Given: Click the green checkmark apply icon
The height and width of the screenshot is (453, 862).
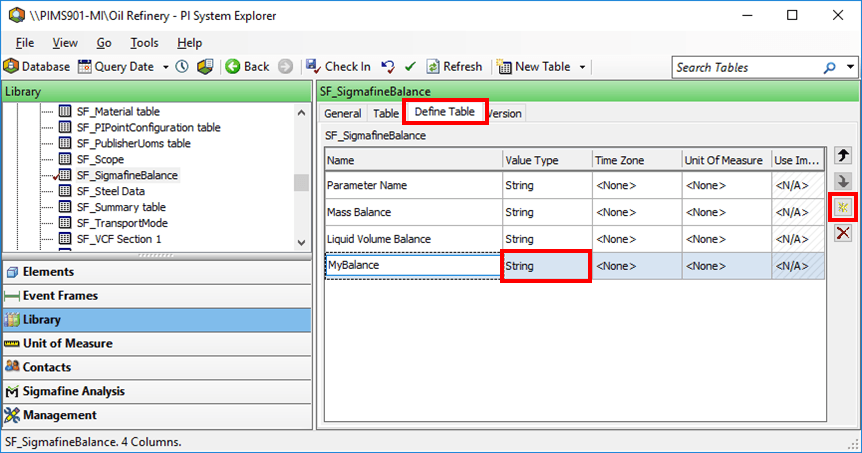Looking at the screenshot, I should coord(410,67).
